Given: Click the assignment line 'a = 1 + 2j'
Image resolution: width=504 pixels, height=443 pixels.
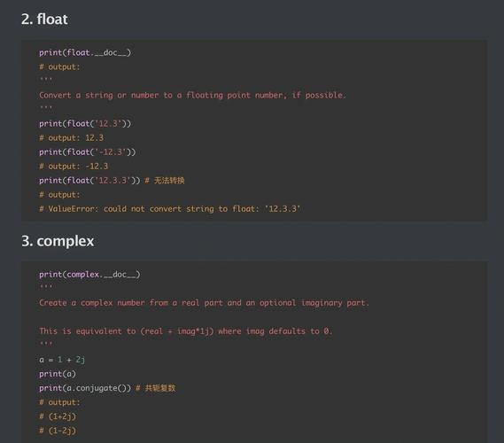Looking at the screenshot, I should (x=62, y=360).
